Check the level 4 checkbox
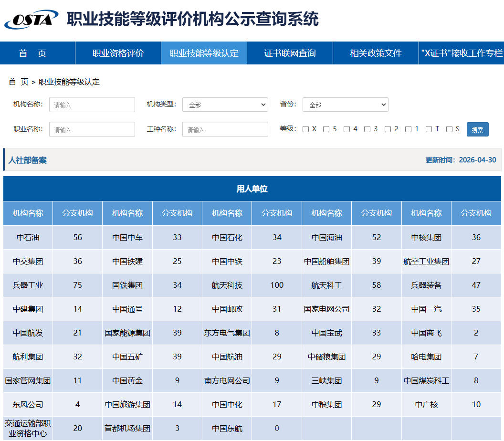The width and height of the screenshot is (504, 441). [x=347, y=129]
